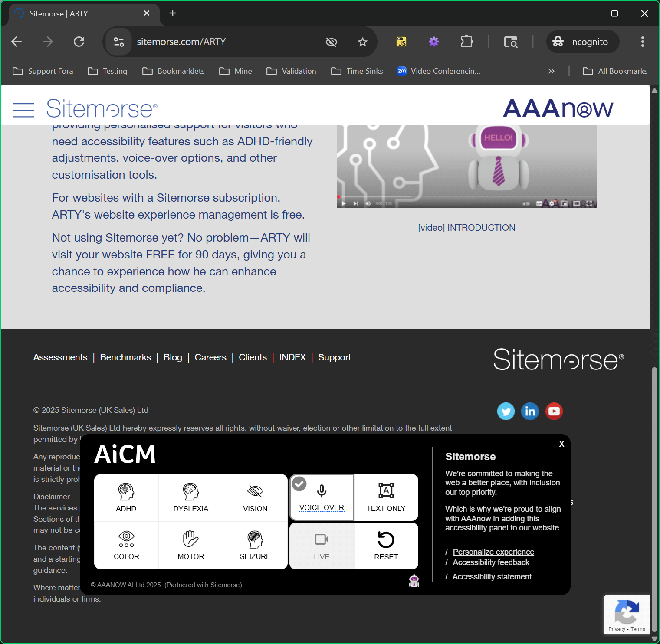Open reCAPTCHA Privacy link
Screen dimensions: 660x644
click(x=616, y=629)
